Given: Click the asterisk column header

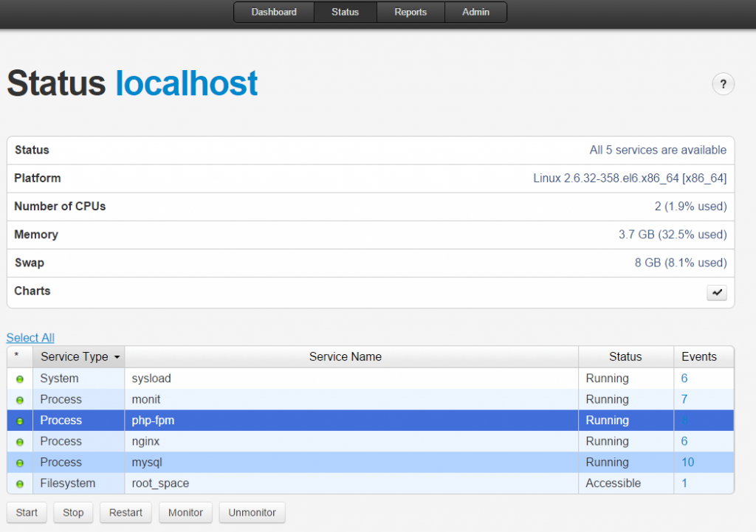Looking at the screenshot, I should click(17, 357).
